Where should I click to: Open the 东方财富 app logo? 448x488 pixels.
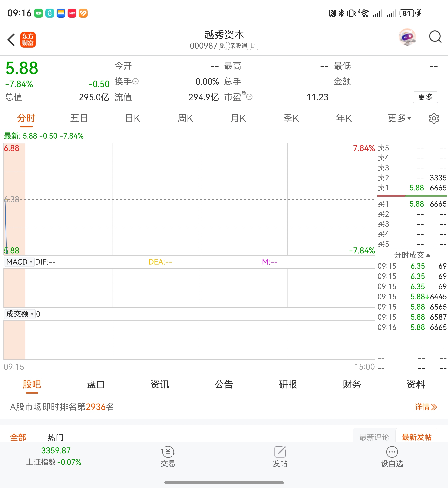coord(28,40)
